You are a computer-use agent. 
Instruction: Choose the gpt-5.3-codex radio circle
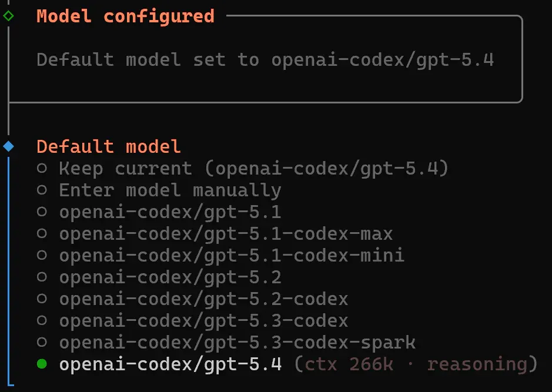[x=42, y=320]
